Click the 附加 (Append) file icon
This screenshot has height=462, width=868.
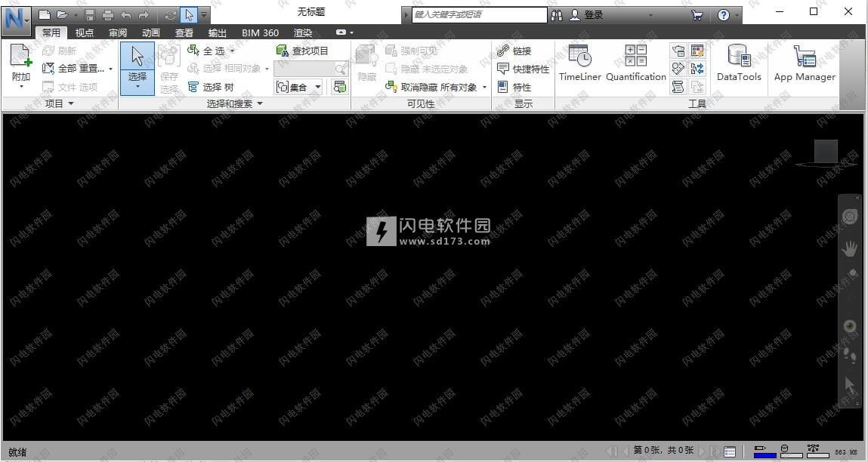(20, 57)
